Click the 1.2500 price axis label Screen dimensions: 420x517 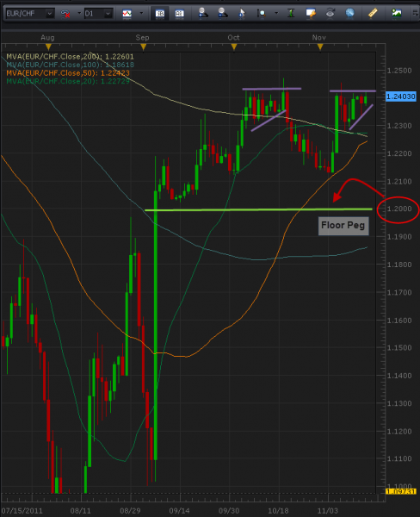pos(399,71)
